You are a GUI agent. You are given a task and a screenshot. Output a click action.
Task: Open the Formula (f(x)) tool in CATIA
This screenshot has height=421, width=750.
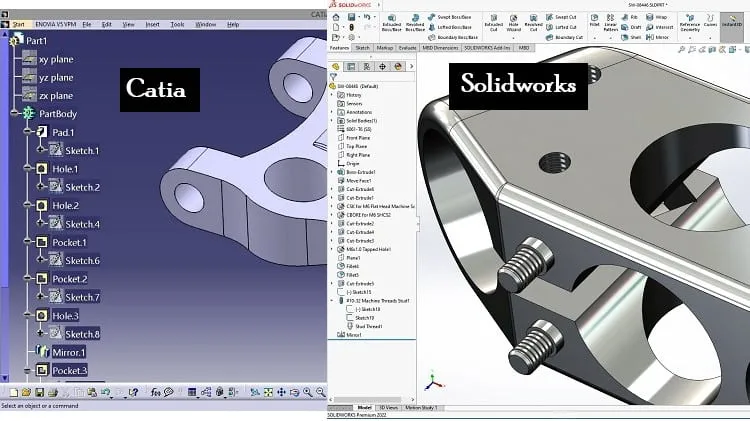(155, 392)
